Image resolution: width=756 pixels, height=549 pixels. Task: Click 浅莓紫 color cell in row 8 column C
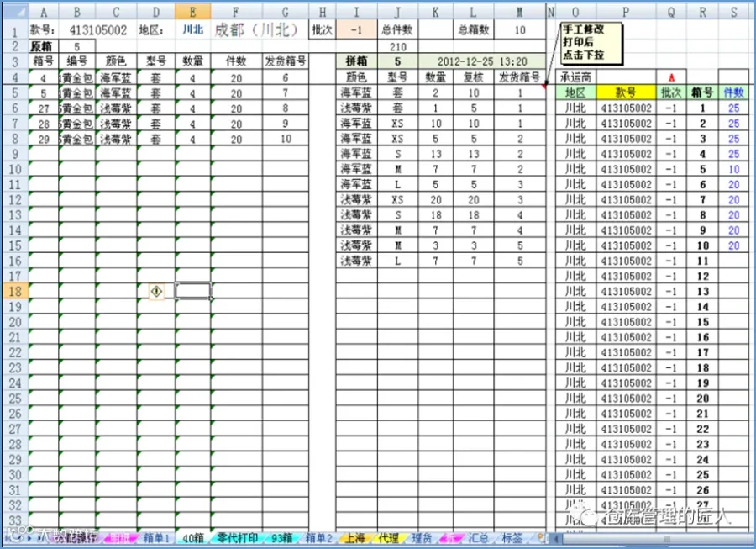[116, 139]
